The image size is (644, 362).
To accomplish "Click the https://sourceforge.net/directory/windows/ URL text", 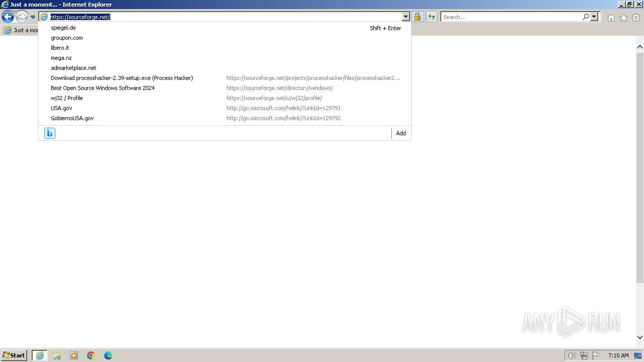I will [279, 88].
